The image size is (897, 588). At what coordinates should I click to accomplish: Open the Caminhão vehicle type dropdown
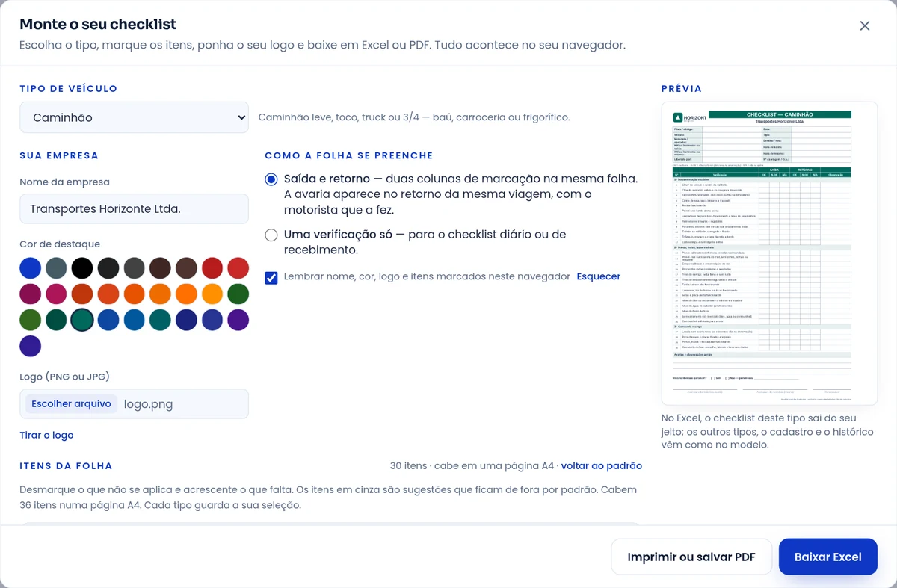point(134,117)
